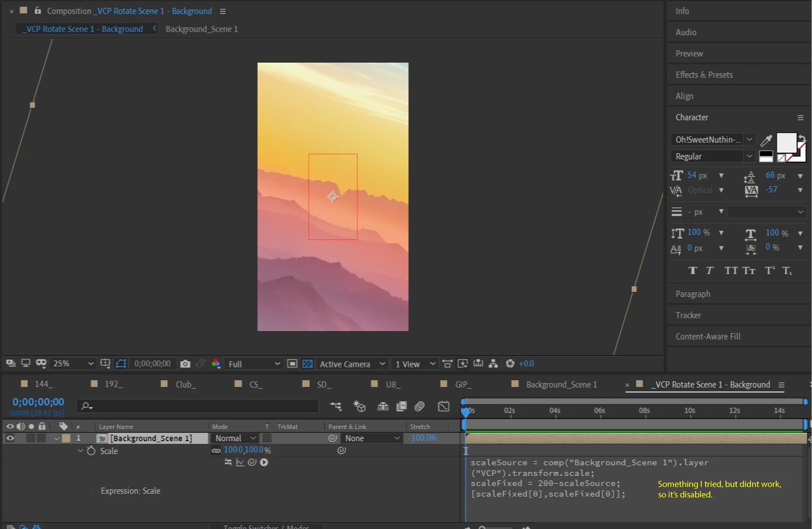Toggle the enable expression switch
Screen dimensions: 812x529
click(228, 462)
